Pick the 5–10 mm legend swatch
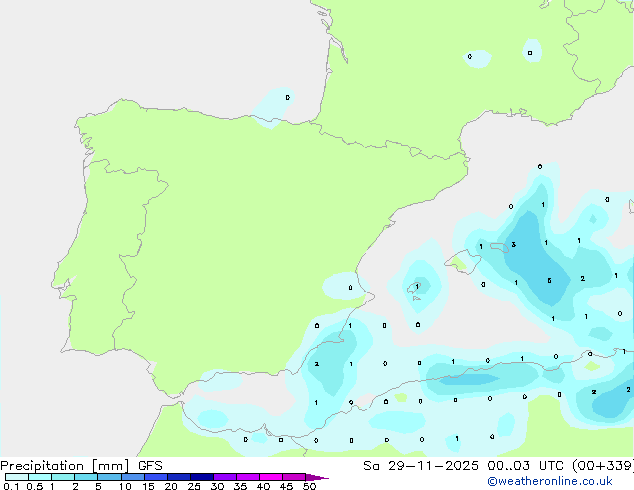Image resolution: width=634 pixels, height=490 pixels. 109,477
